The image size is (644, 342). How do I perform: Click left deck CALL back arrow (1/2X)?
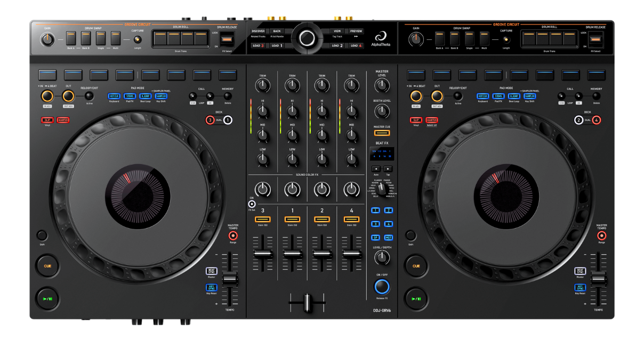click(193, 96)
